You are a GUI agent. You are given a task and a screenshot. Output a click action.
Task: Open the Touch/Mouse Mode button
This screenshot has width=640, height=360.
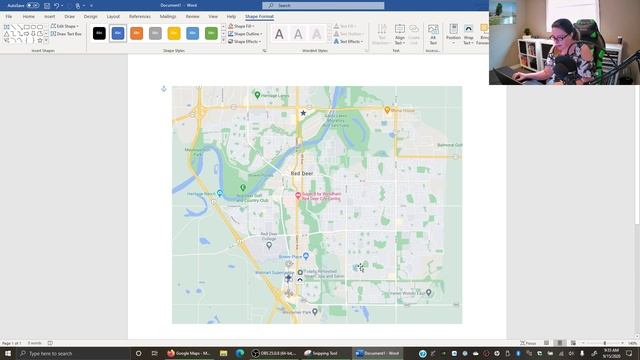click(78, 6)
